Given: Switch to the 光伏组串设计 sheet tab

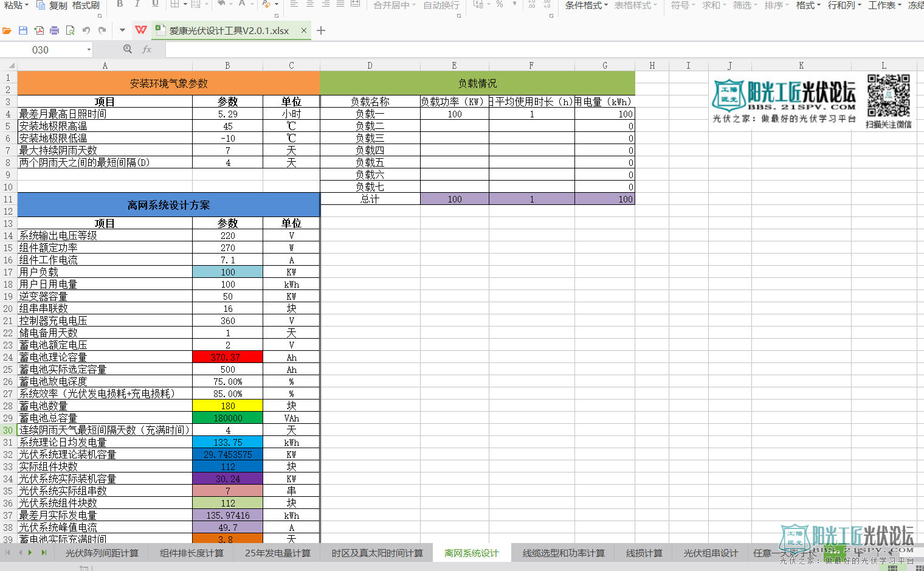Looking at the screenshot, I should click(711, 553).
